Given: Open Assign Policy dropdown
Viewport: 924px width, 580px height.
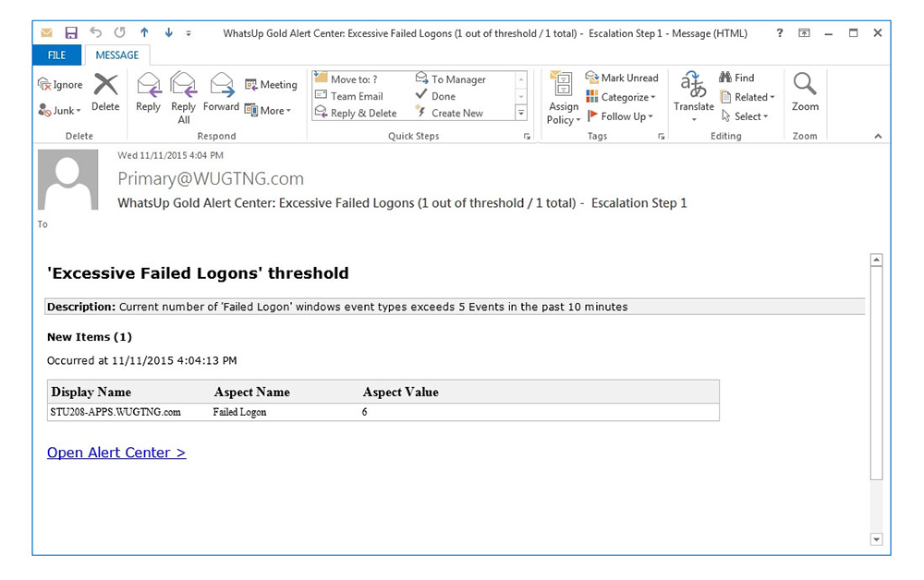Looking at the screenshot, I should coord(564,98).
